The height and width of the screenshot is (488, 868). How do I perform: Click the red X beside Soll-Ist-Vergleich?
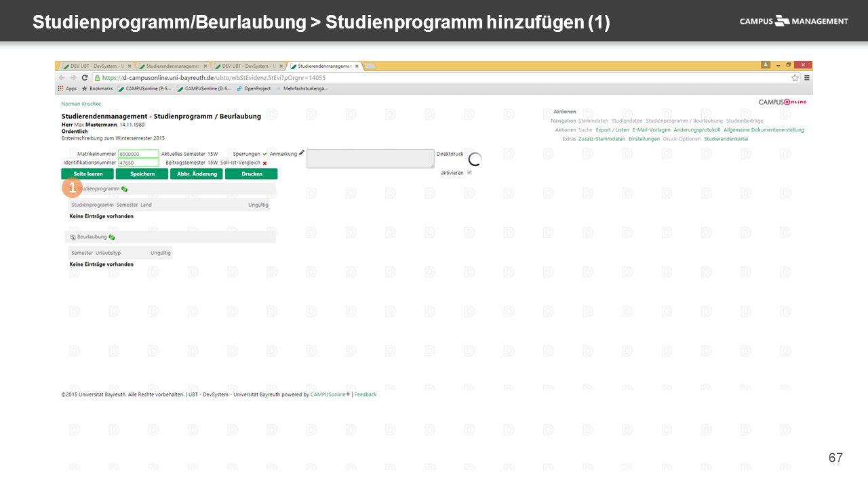265,163
